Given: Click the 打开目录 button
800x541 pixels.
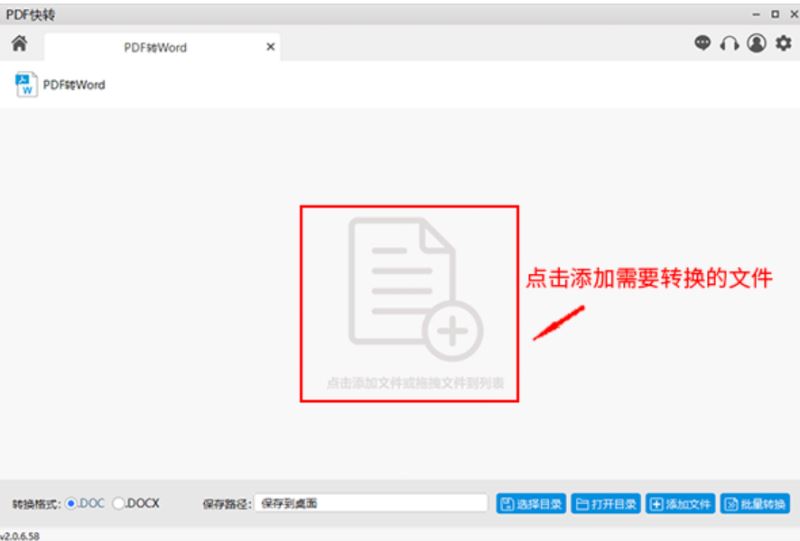Looking at the screenshot, I should pos(606,504).
